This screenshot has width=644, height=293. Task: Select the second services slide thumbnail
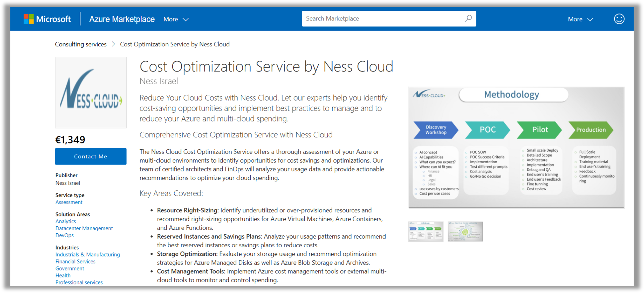(465, 231)
